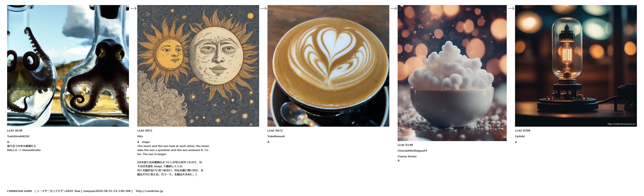Select the latte art coffee image
This screenshot has width=644, height=196.
point(328,66)
